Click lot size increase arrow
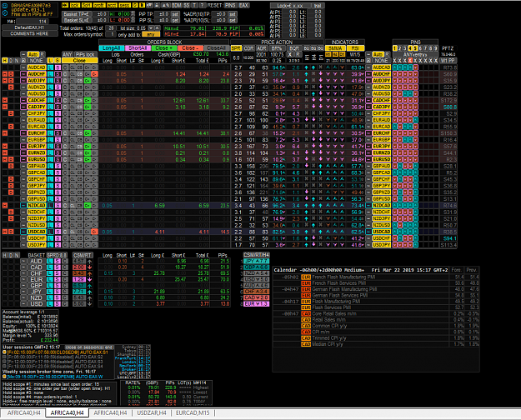The height and width of the screenshot is (420, 521). point(158,28)
